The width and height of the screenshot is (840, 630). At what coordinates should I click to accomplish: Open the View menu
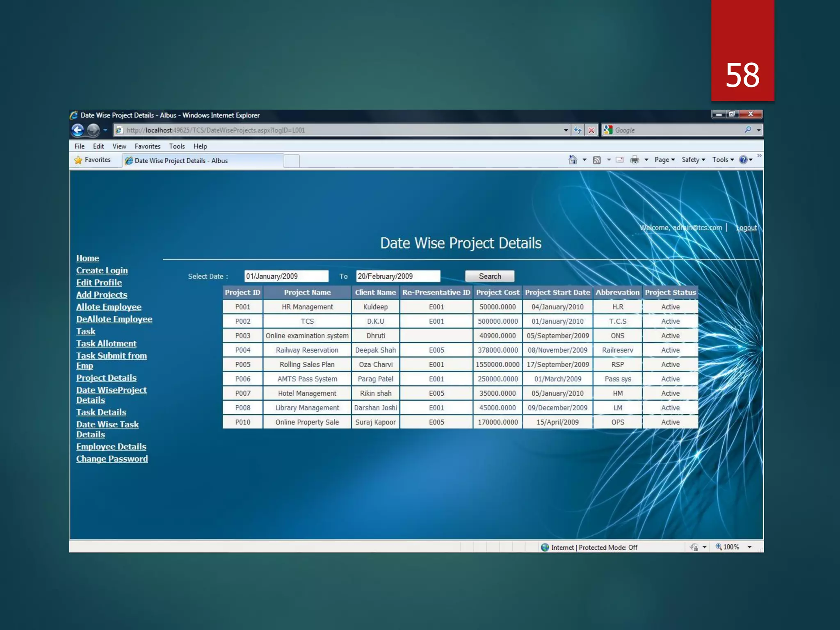[x=119, y=146]
